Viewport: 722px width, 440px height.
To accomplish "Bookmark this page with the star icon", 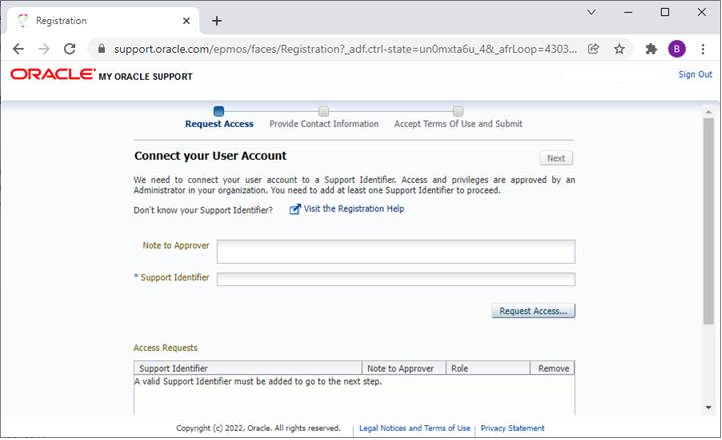I will (x=619, y=49).
